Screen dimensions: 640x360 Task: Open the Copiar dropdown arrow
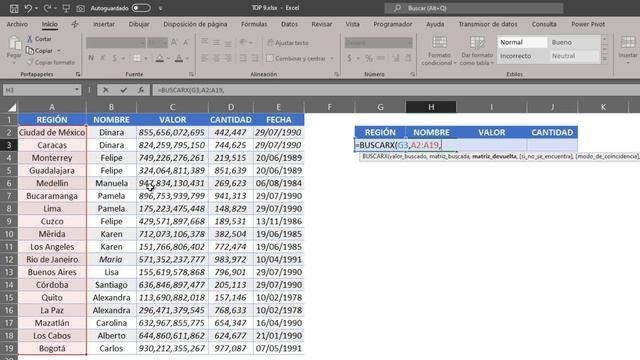click(x=59, y=51)
